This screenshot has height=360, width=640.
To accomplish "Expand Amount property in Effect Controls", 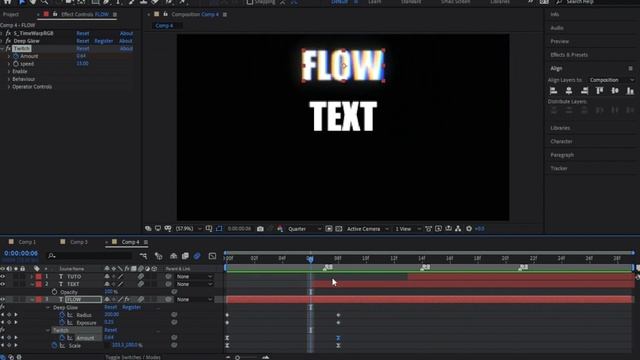I will tap(9, 56).
